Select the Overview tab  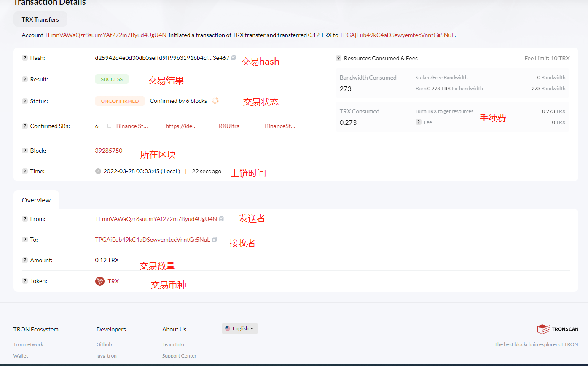tap(36, 200)
